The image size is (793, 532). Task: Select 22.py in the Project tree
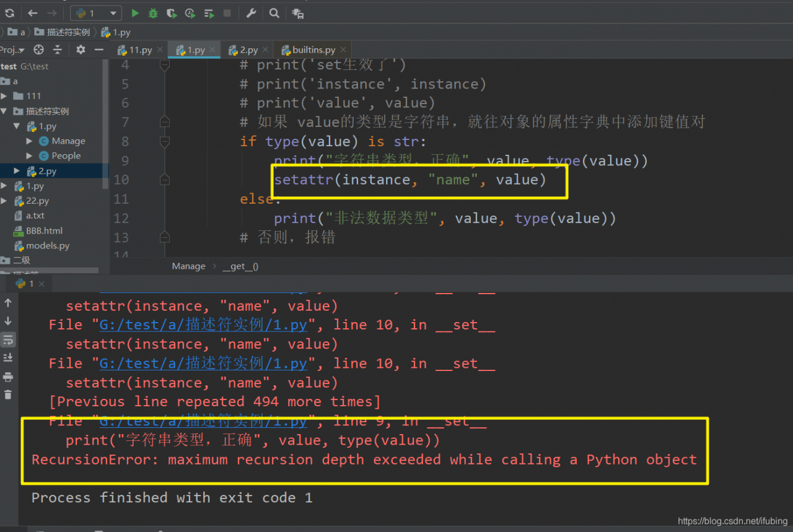32,201
